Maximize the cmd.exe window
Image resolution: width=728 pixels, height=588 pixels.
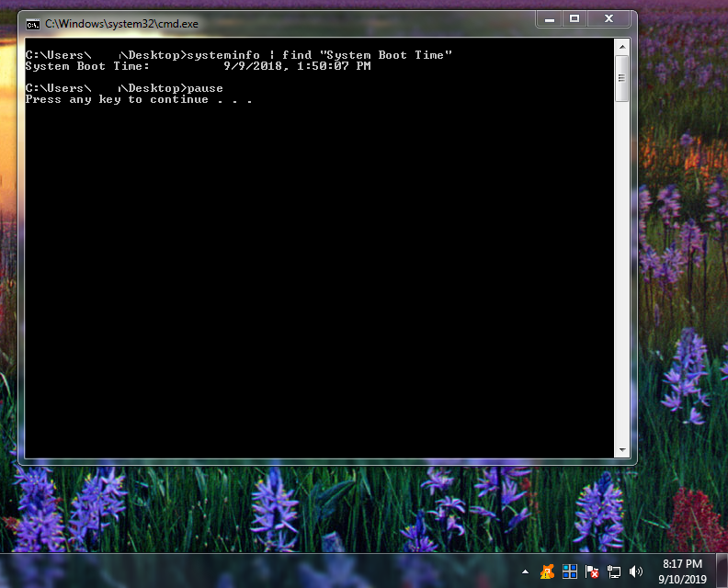(x=574, y=18)
